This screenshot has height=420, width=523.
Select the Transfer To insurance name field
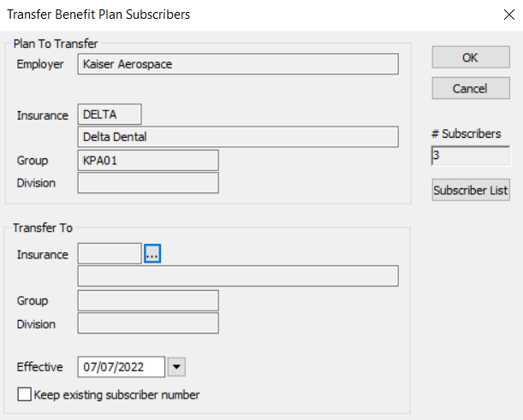pyautogui.click(x=237, y=275)
